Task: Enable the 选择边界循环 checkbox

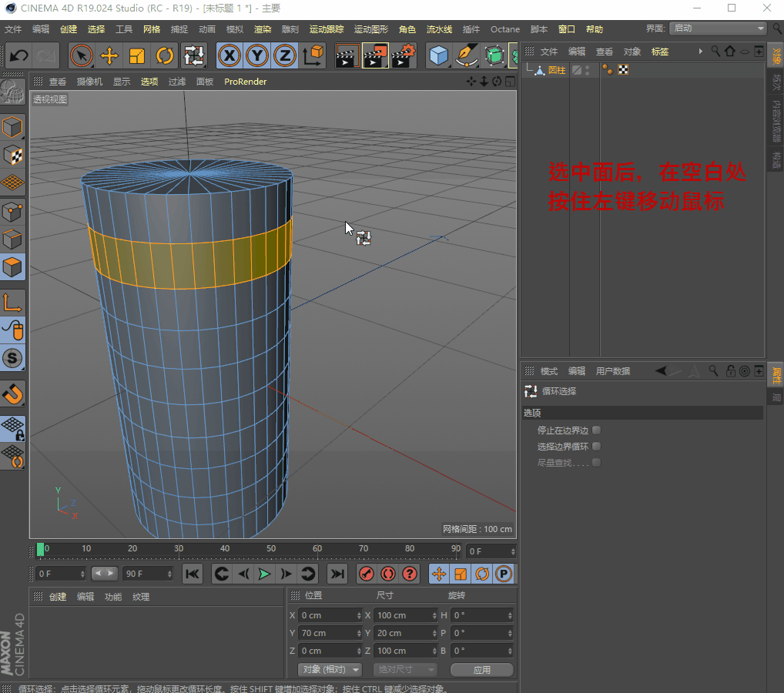Action: click(x=596, y=447)
